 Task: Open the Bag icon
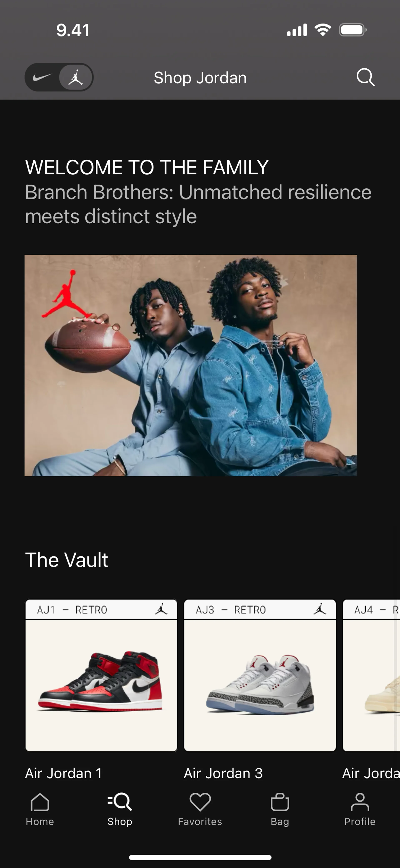(x=280, y=802)
